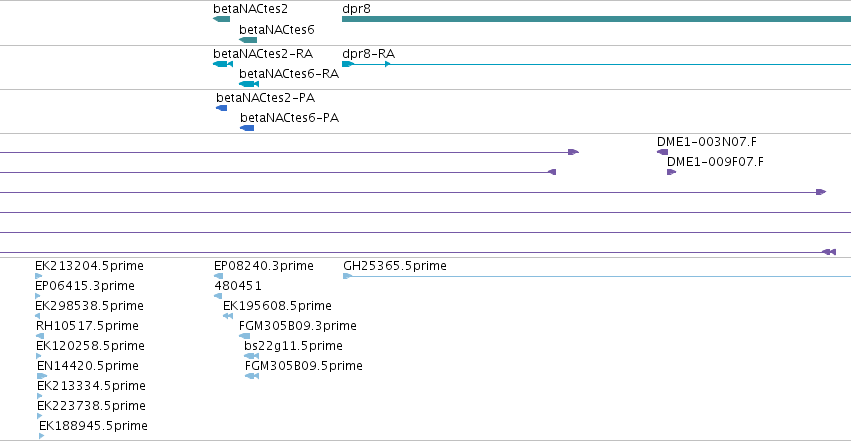Click the dpr8 gene label
Viewport: 851px width, 441px height.
(x=357, y=9)
